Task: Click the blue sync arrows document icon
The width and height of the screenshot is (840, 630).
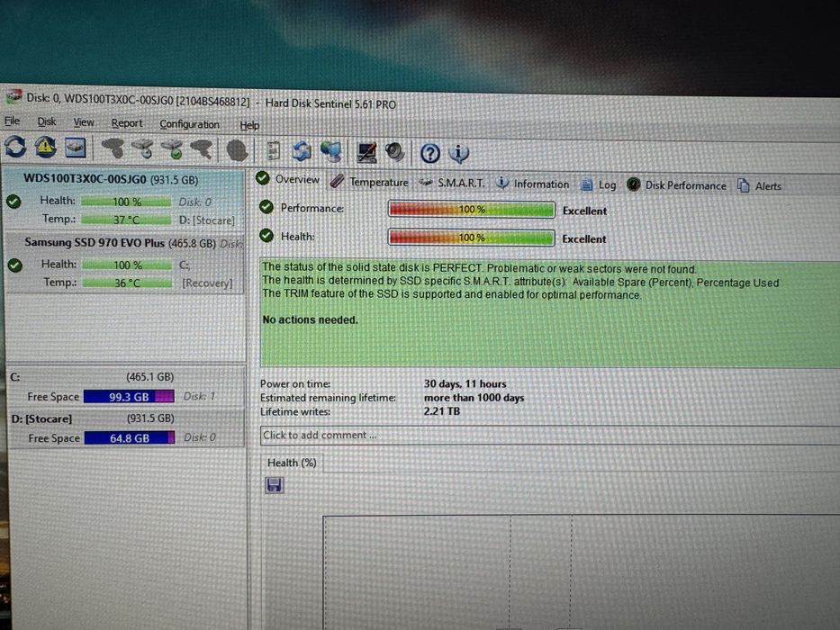Action: [x=302, y=151]
